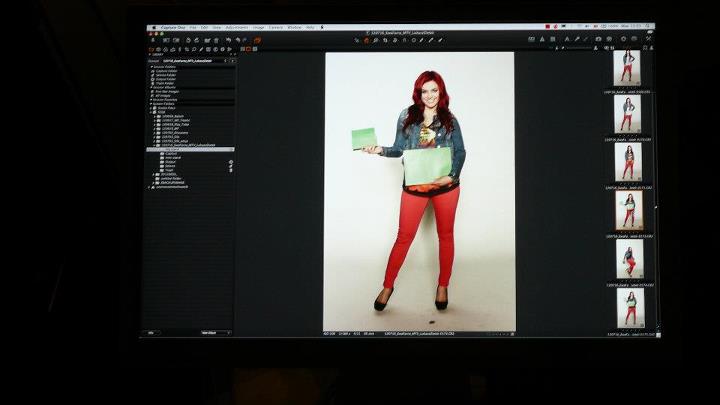
Task: Toggle the orange-highlighted viewer mode icon
Action: click(248, 49)
